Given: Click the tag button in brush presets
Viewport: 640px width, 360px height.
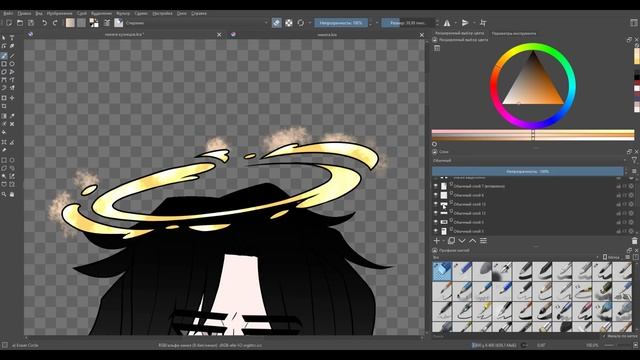Looking at the screenshot, I should tap(611, 257).
